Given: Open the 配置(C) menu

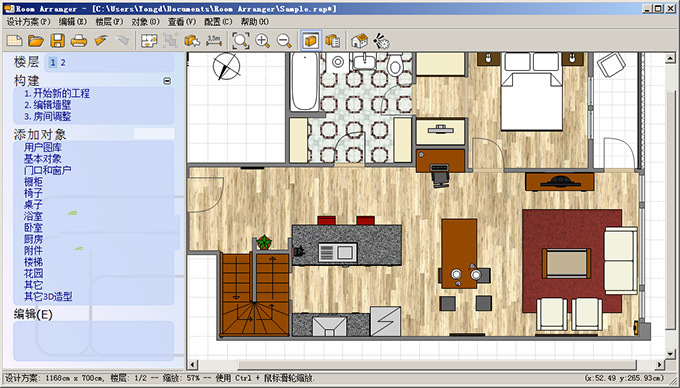Looking at the screenshot, I should tap(218, 21).
